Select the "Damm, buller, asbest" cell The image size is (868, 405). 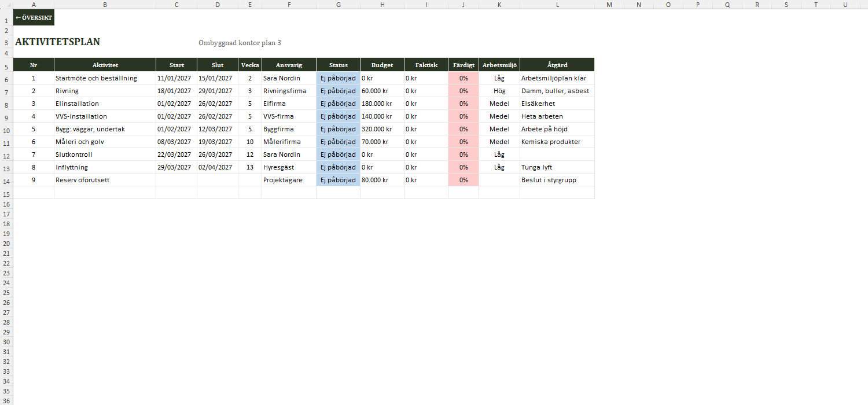pos(557,91)
